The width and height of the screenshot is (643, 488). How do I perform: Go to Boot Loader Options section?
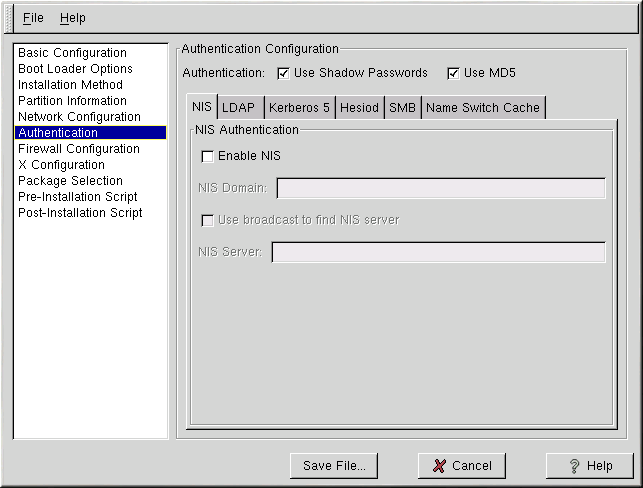point(75,69)
